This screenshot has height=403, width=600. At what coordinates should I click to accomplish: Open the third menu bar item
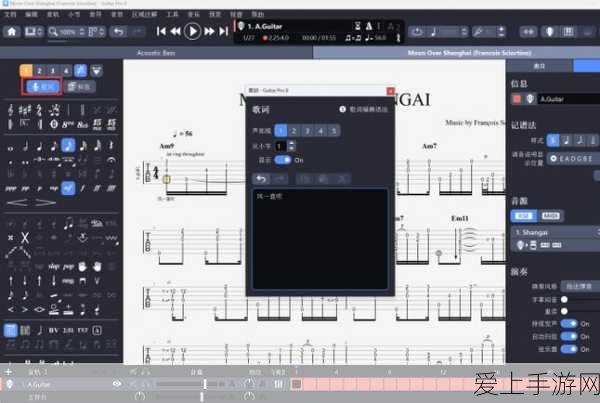(x=53, y=14)
